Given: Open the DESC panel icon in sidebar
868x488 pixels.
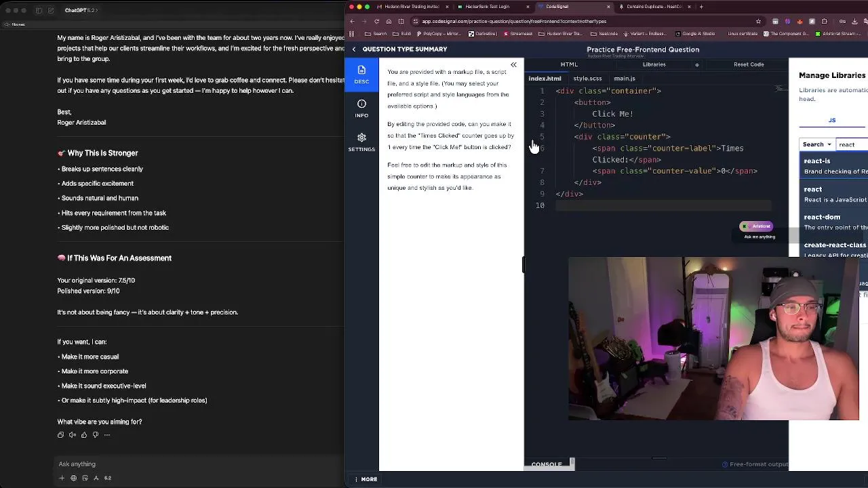Looking at the screenshot, I should tap(361, 75).
